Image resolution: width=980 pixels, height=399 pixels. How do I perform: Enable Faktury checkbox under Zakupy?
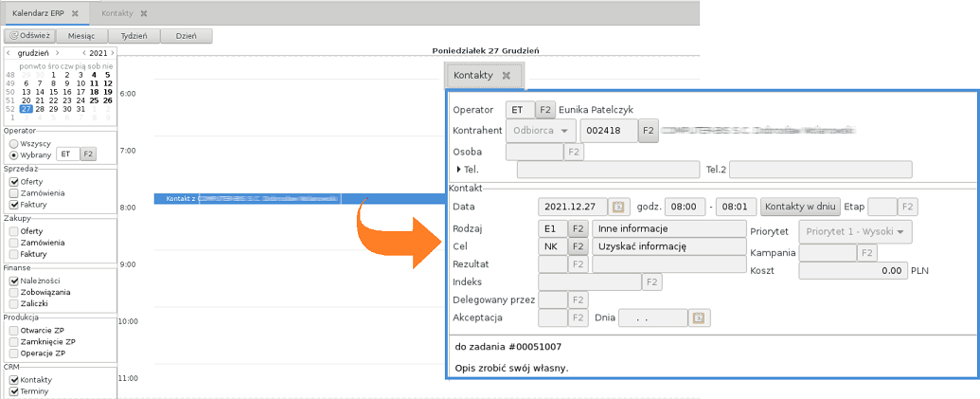click(14, 254)
